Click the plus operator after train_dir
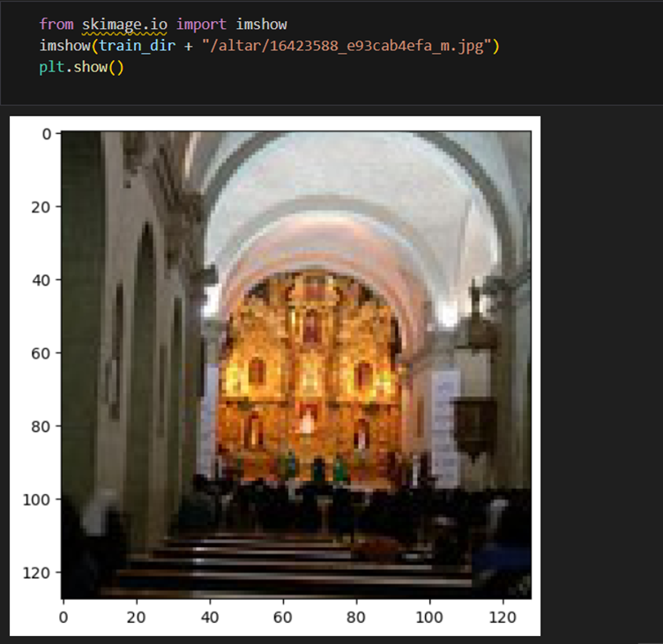663x644 pixels. point(189,46)
